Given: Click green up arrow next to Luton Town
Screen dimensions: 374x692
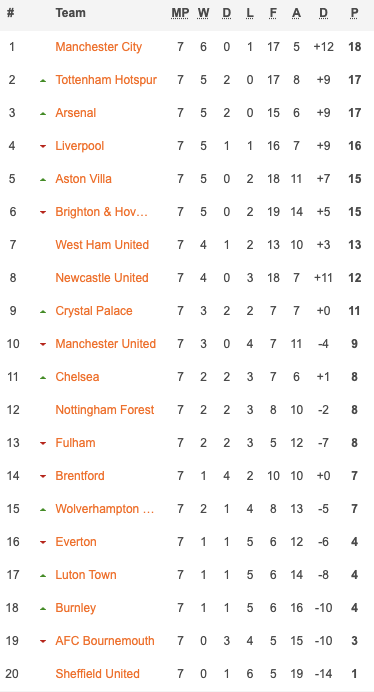Looking at the screenshot, I should (x=43, y=575).
